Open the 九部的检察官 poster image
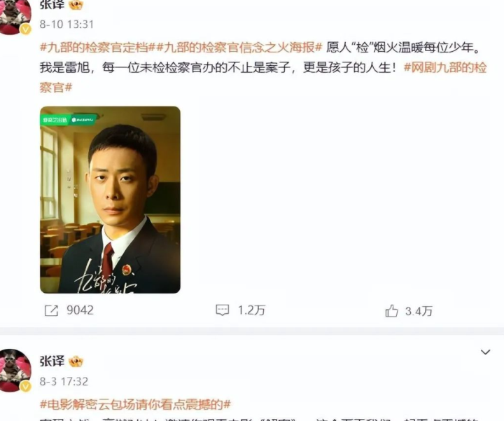 [111, 200]
